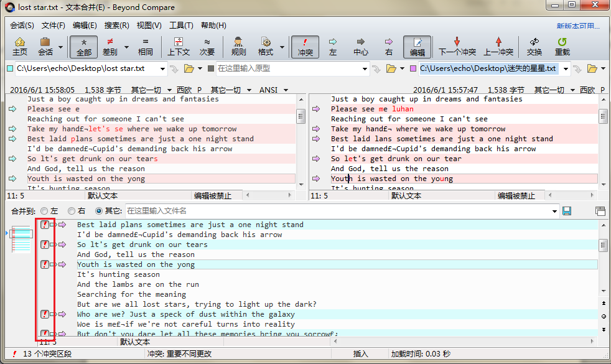611x364 pixels.
Task: Toggle the 编辑 (Edit) mode icon
Action: pos(417,47)
